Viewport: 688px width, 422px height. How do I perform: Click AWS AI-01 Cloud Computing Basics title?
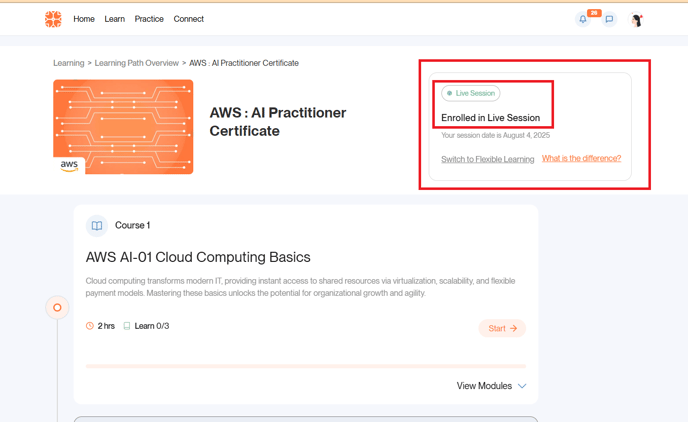tap(198, 257)
